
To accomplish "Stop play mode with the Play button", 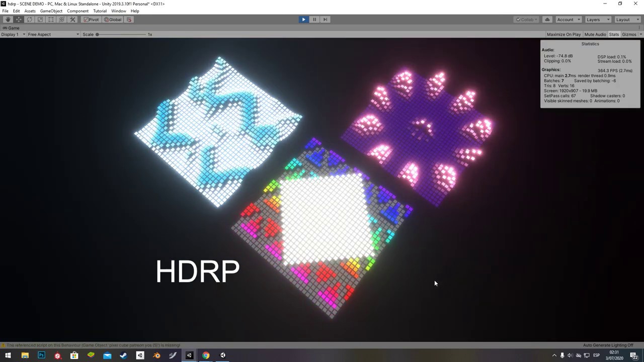I will 303,20.
